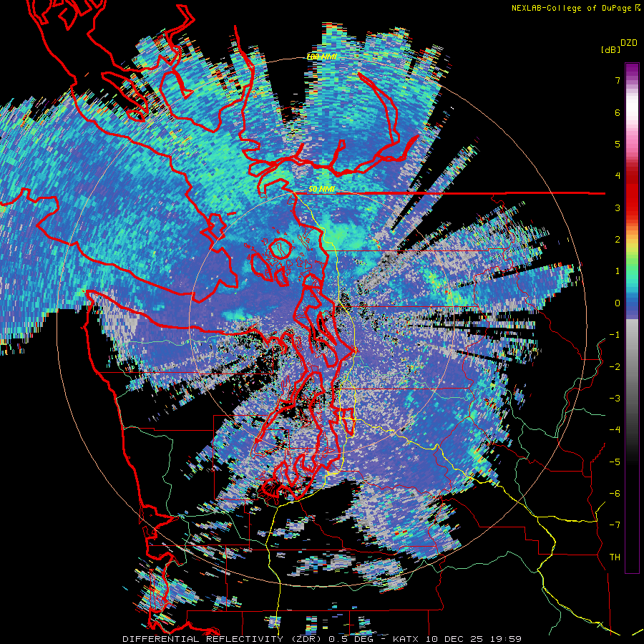Click the 1 tick label on color scale
The width and height of the screenshot is (644, 644).
click(618, 271)
